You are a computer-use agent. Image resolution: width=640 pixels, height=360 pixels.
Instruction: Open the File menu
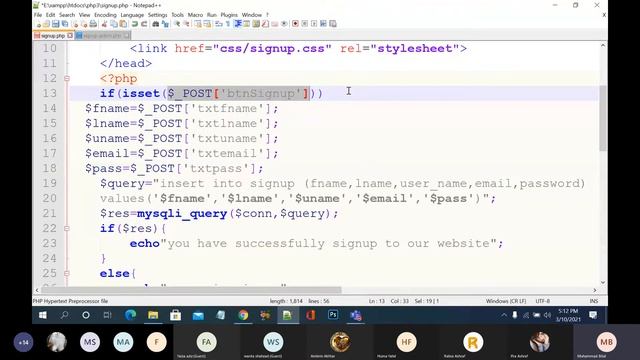[x=38, y=15]
